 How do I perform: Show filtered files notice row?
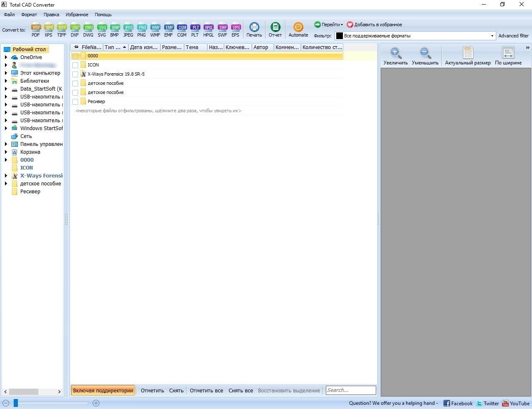[x=158, y=111]
